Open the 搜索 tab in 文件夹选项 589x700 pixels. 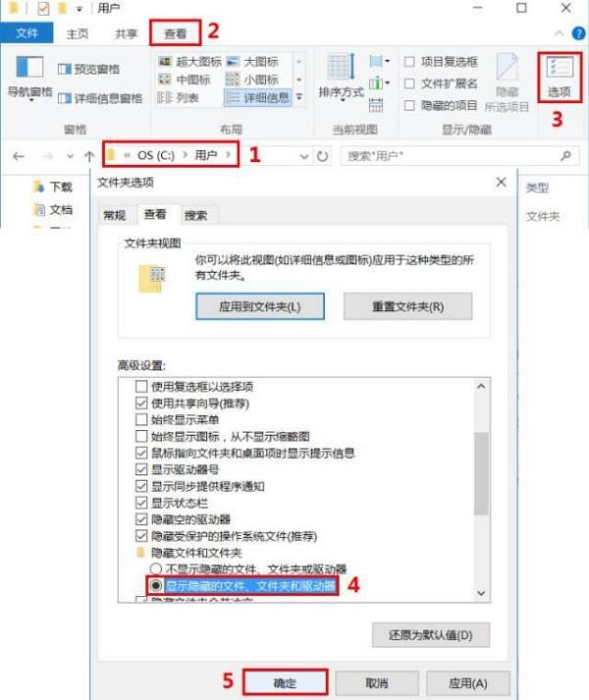point(196,216)
